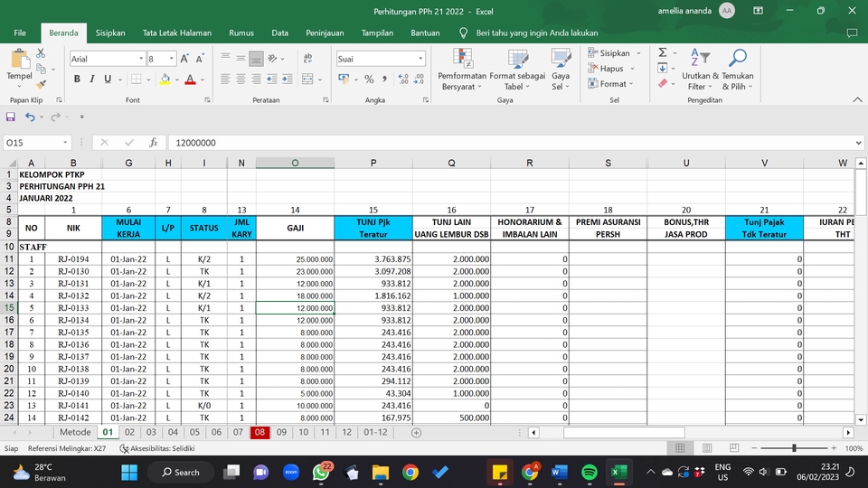Decrease font size with the small A icon
868x488 pixels.
pos(200,59)
